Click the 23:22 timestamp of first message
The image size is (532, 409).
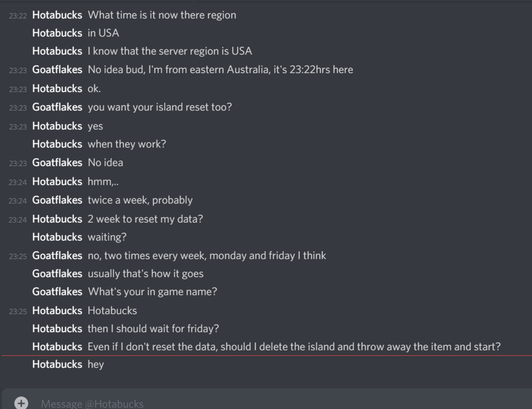(18, 16)
